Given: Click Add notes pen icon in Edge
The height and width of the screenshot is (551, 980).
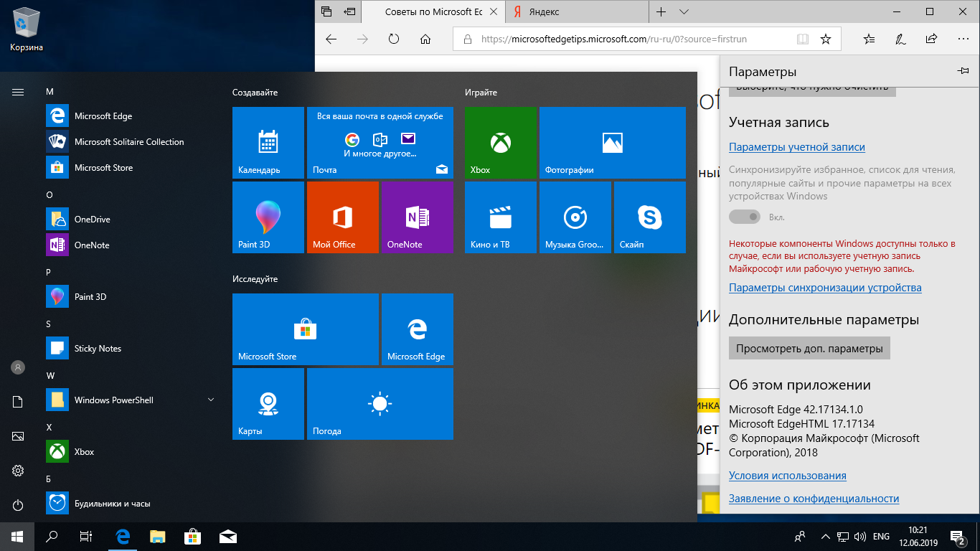Looking at the screenshot, I should pos(900,39).
